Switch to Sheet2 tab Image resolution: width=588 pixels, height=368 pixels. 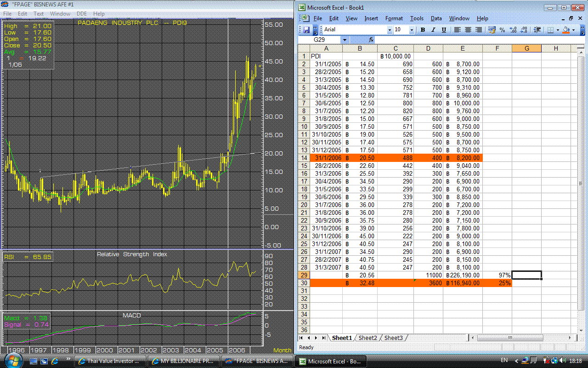click(368, 338)
